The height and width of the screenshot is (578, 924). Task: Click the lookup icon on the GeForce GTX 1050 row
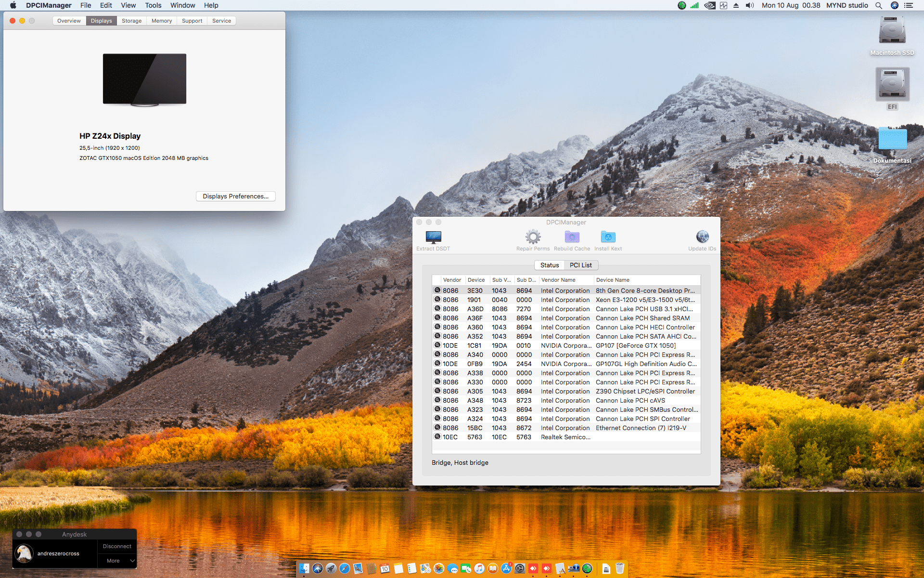pos(437,345)
